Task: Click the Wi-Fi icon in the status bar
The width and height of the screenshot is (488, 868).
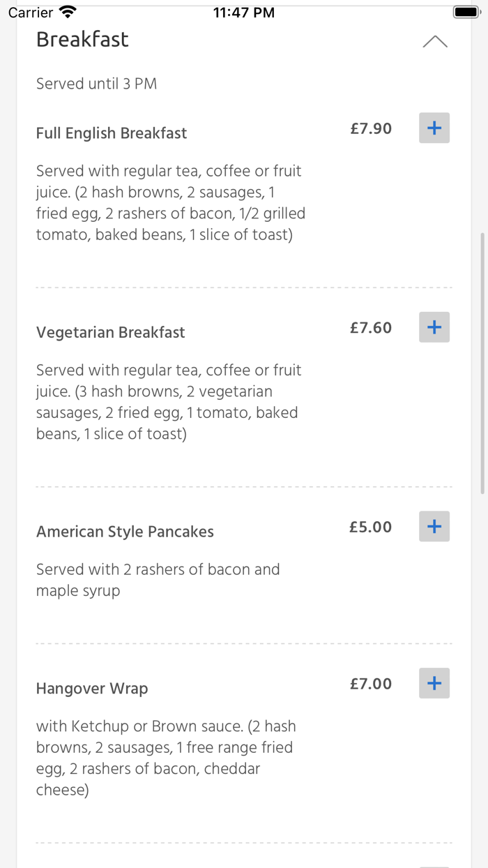Action: click(68, 10)
